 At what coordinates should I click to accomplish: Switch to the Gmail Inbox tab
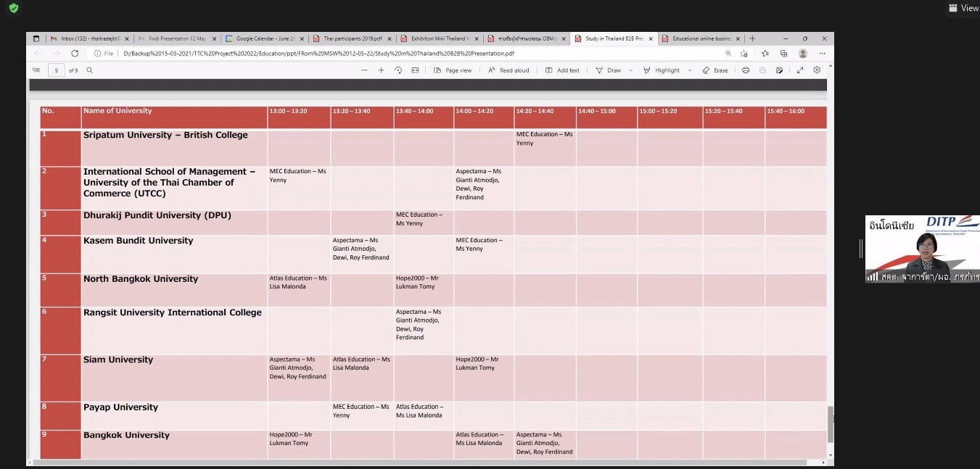click(89, 39)
